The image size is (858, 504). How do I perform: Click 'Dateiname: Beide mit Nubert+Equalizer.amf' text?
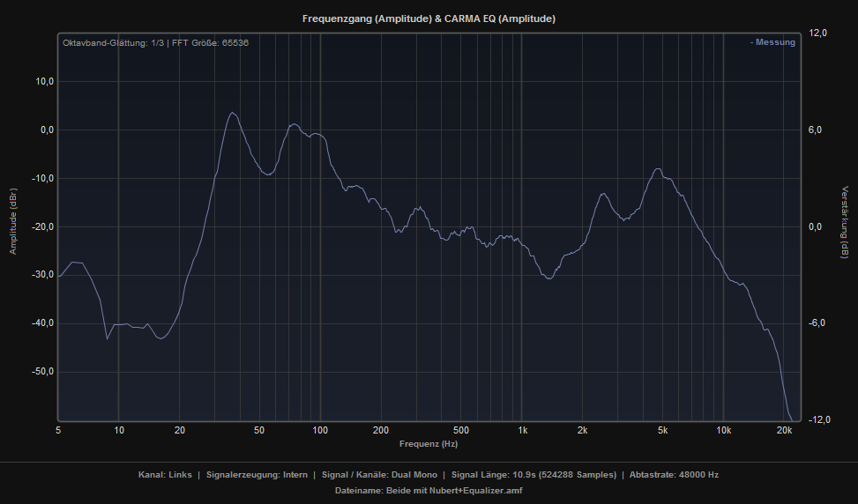429,491
